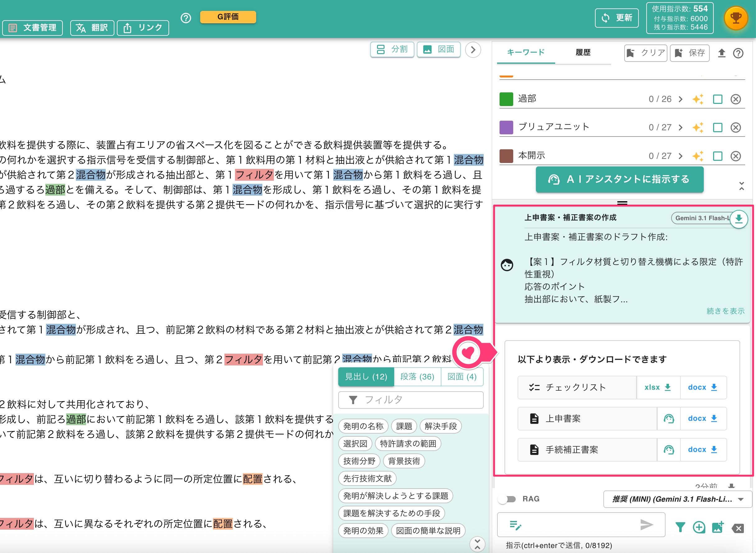Select the 発明の名称 heading chip
The width and height of the screenshot is (756, 553).
tap(363, 426)
